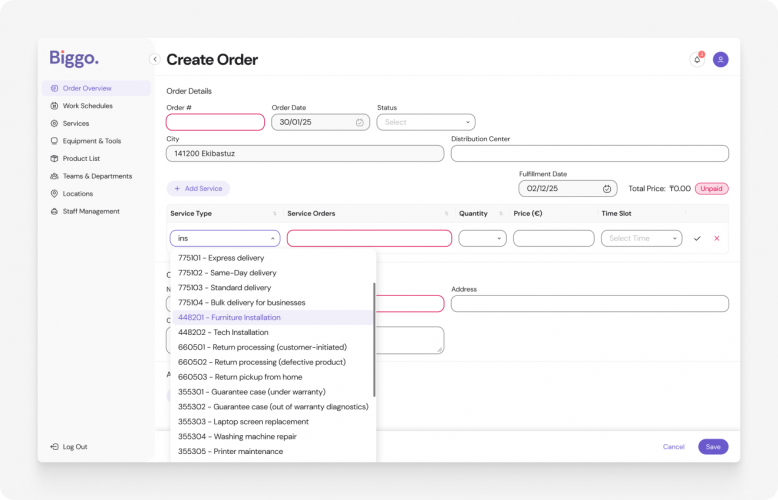Screen dimensions: 778x500
Task: Open calendar picker in Fulfillment Date field
Action: pyautogui.click(x=607, y=189)
